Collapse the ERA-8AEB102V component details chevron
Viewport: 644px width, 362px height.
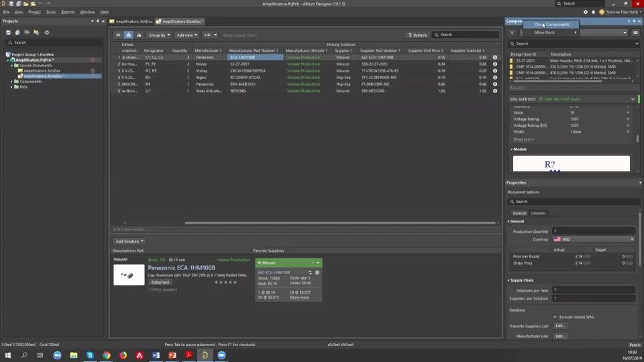pyautogui.click(x=633, y=99)
